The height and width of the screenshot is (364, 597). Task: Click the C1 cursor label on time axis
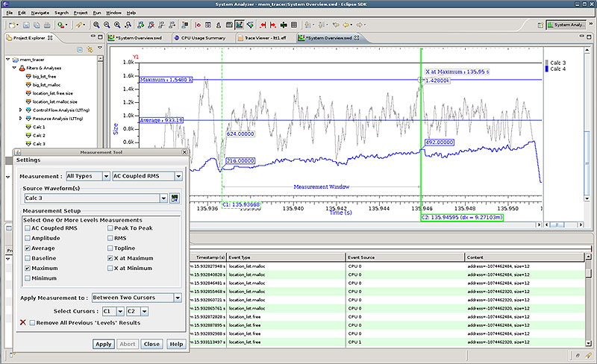tap(241, 204)
